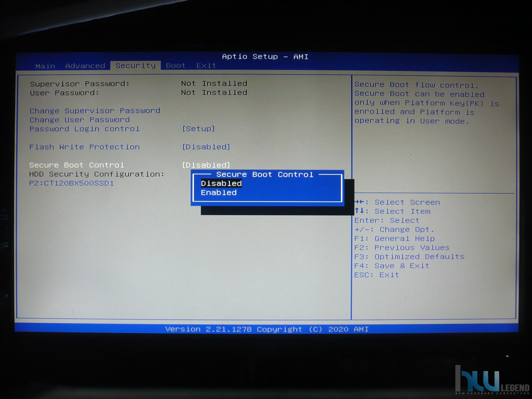Click HDD Security Configuration heading
532x399 pixels.
point(97,174)
